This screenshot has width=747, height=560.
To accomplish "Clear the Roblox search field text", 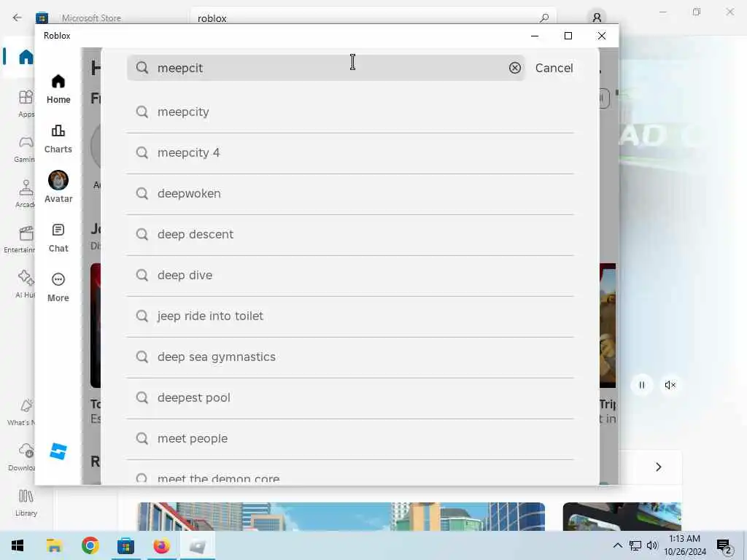I will [x=514, y=68].
